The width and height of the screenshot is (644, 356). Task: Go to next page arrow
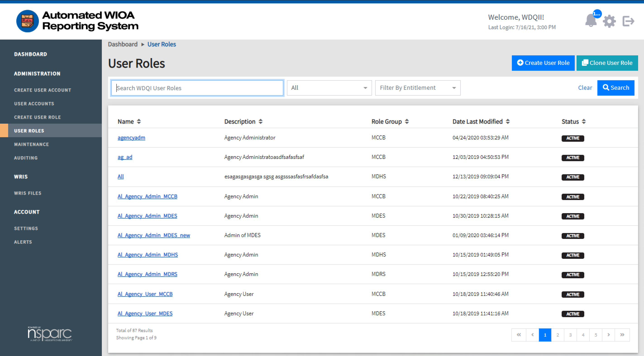point(608,335)
